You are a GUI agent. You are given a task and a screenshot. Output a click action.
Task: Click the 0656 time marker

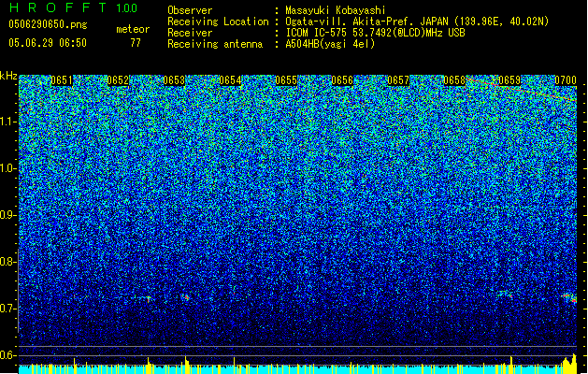pos(342,80)
